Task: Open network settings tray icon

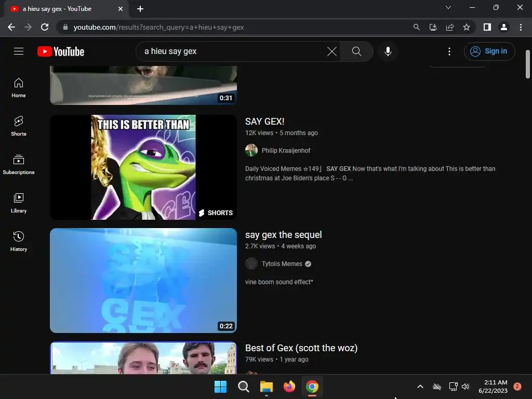Action: click(453, 387)
